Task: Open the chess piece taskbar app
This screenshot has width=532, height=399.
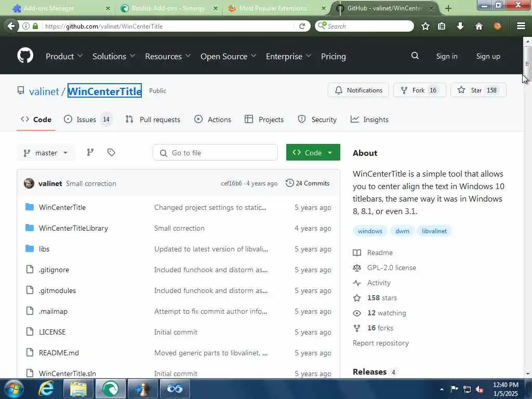Action: click(143, 389)
